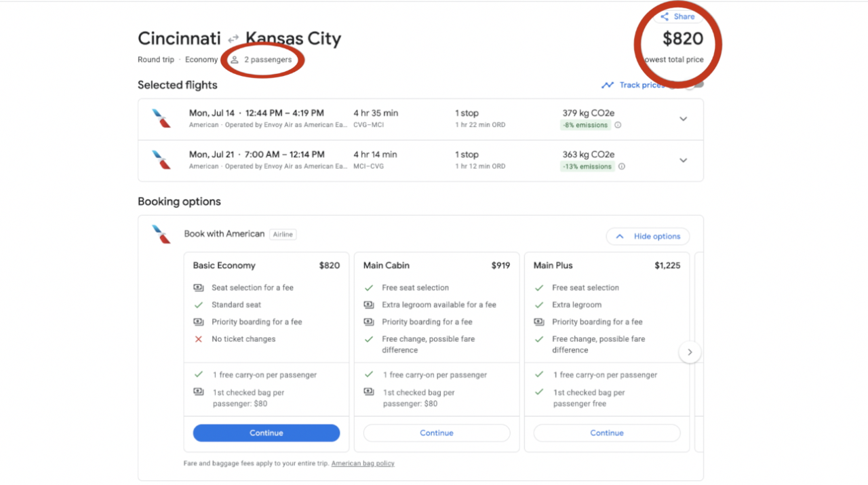Continue with the Basic Economy fare
This screenshot has height=485, width=868.
coord(266,433)
